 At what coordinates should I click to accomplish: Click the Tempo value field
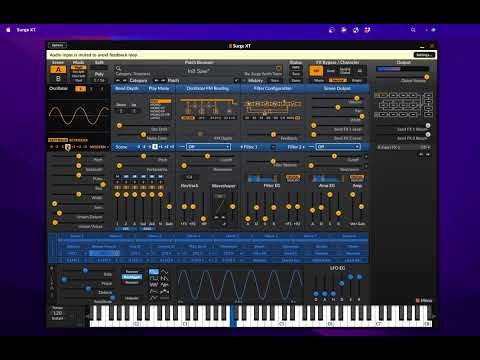pos(57,313)
